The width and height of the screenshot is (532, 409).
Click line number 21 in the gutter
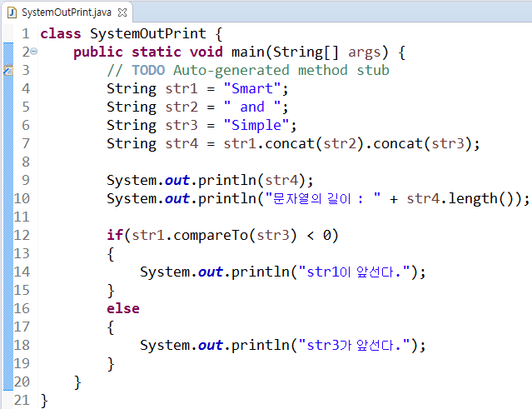pos(22,401)
